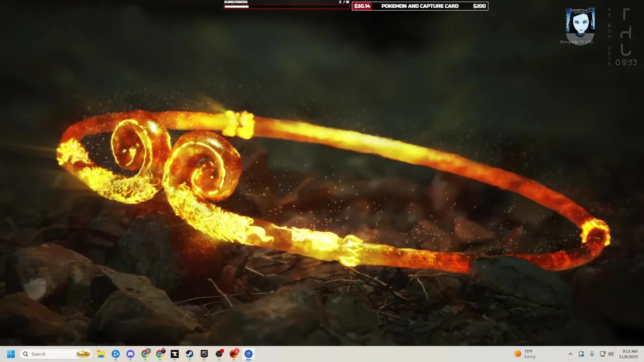Click the "POKEMON AND CAPTURE CARD" goal text
The image size is (644, 362).
tap(420, 6)
